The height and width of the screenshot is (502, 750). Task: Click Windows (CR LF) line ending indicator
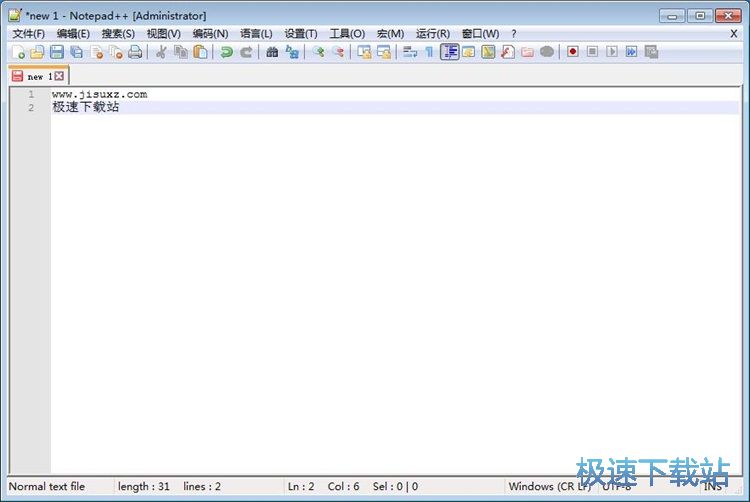pyautogui.click(x=550, y=486)
